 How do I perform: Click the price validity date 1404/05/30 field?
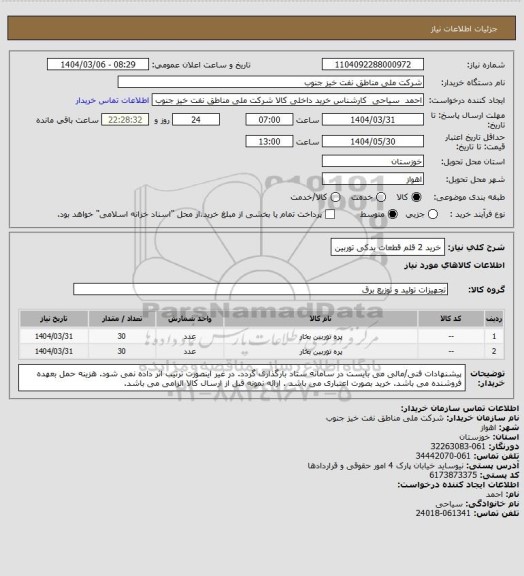[373, 141]
